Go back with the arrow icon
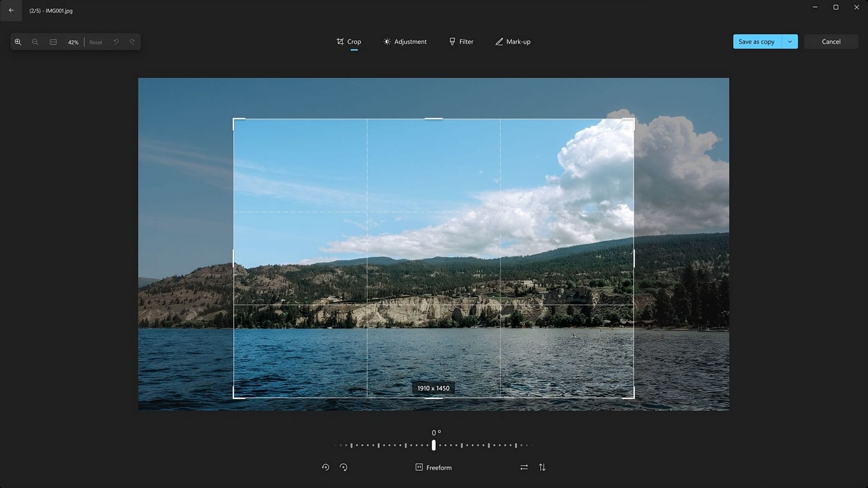Screen dimensions: 868x488 (11, 10)
